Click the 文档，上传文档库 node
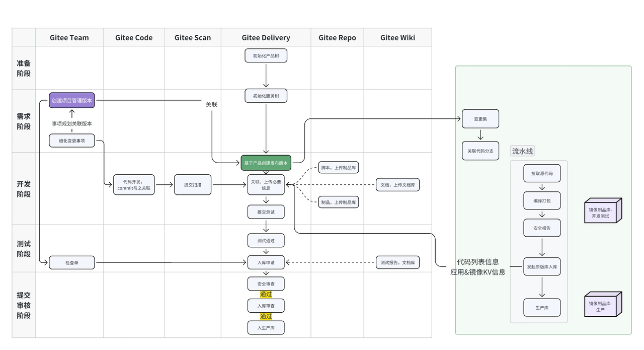644x350 pixels. (x=398, y=185)
